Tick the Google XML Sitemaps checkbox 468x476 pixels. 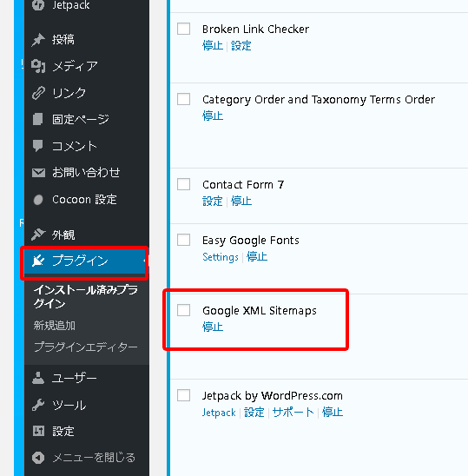pos(183,310)
